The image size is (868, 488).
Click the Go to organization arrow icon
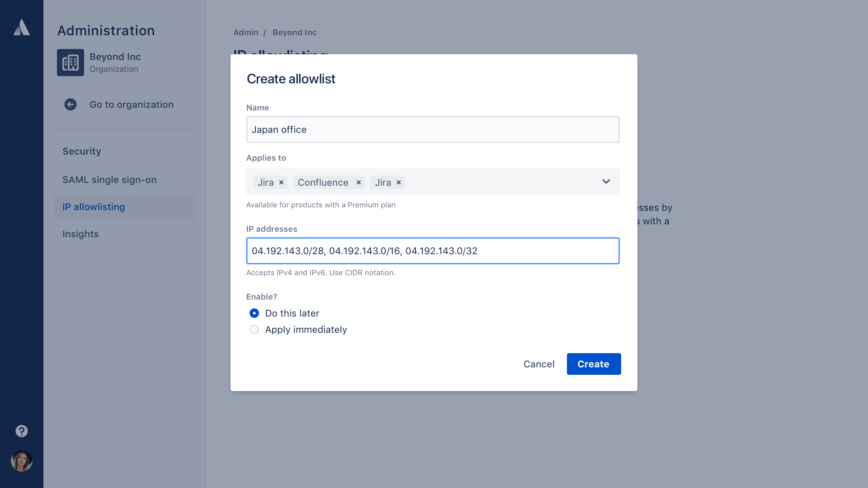(70, 104)
